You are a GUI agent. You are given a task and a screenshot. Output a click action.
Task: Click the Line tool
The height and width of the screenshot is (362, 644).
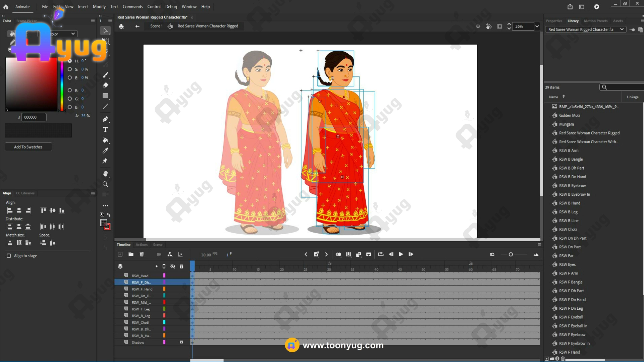coord(105,107)
